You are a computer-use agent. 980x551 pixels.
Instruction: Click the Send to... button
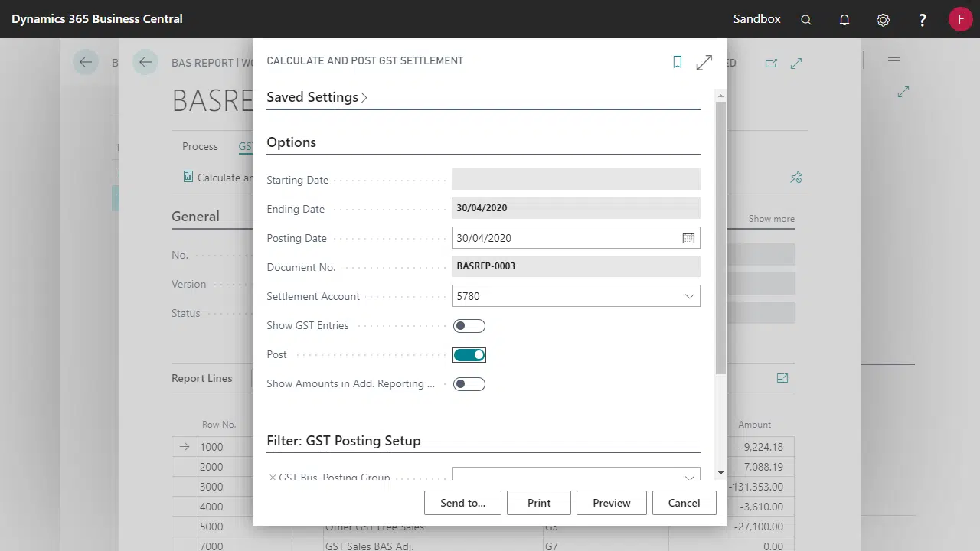462,503
